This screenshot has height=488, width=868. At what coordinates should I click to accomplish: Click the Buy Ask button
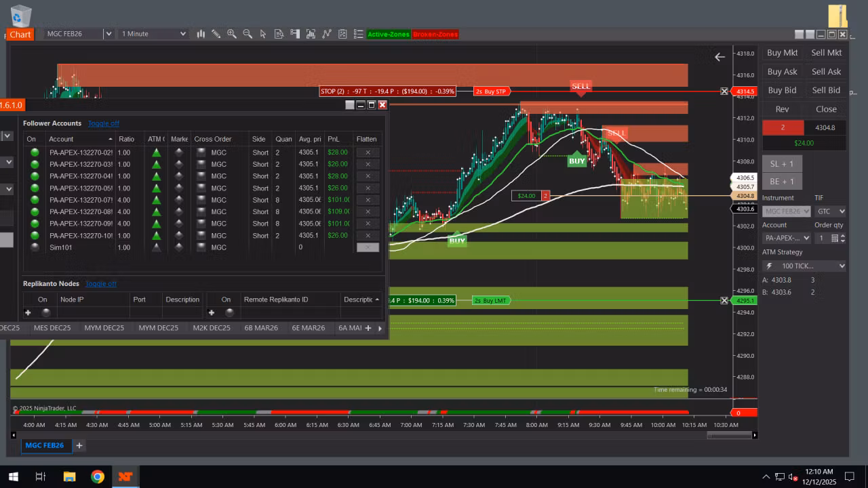782,72
